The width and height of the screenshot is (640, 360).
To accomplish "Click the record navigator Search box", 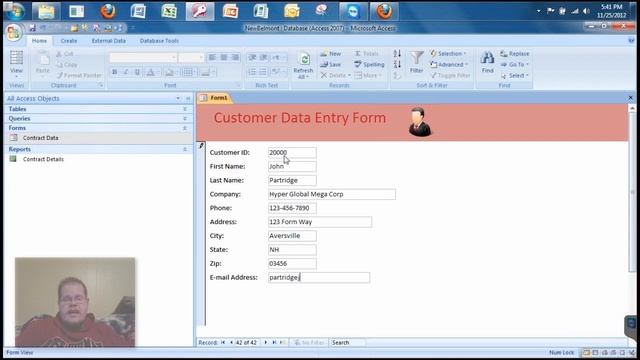I will pyautogui.click(x=348, y=342).
